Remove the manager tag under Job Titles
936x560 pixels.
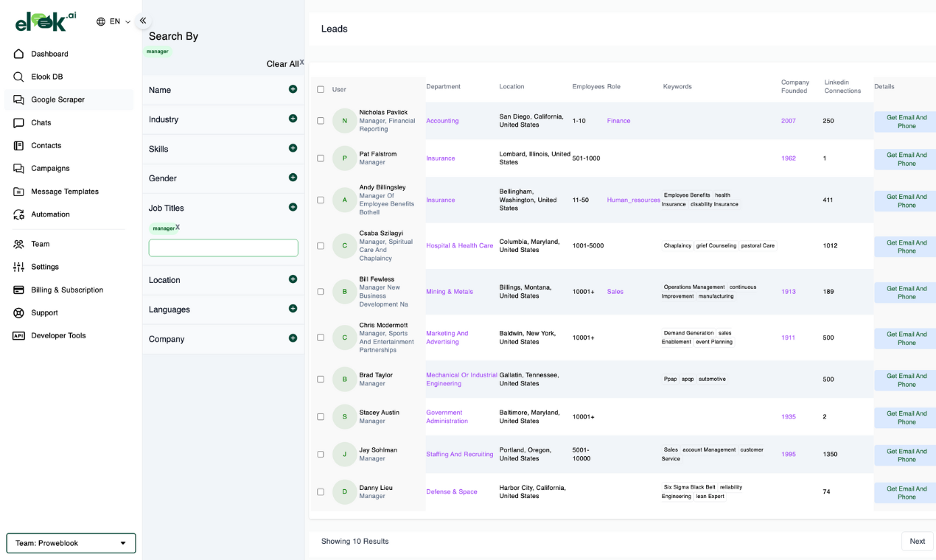coord(178,227)
